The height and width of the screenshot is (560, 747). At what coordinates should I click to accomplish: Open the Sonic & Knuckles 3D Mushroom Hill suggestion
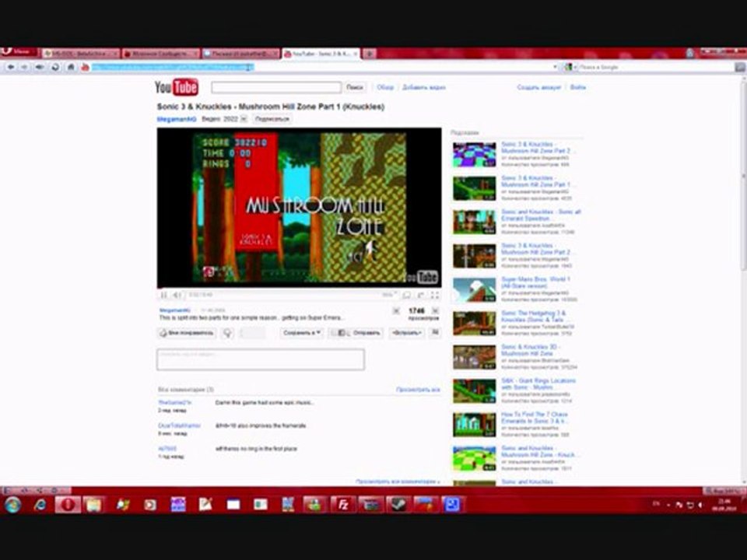click(x=530, y=350)
